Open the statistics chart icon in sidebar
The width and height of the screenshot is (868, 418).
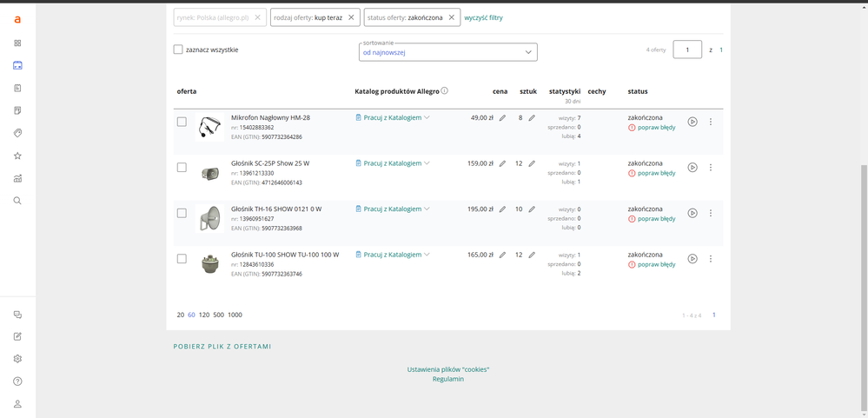[17, 178]
